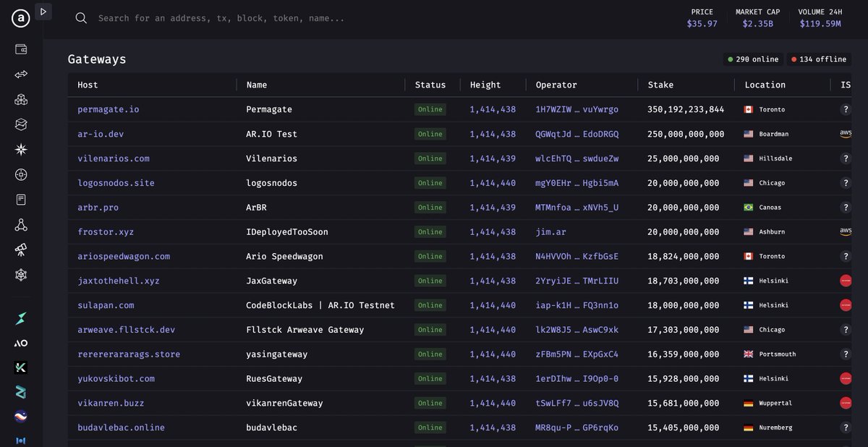868x447 pixels.
Task: Click the search magnifier icon
Action: (82, 18)
